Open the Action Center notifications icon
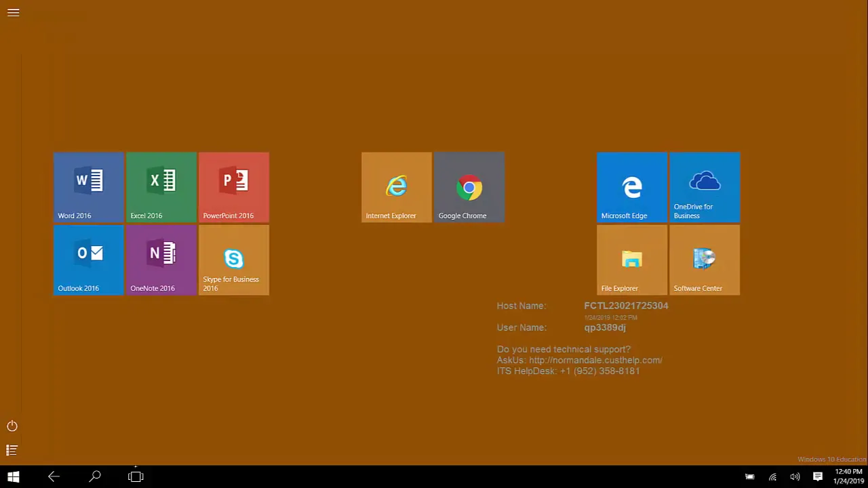Screen dimensions: 868x488 coord(818,476)
